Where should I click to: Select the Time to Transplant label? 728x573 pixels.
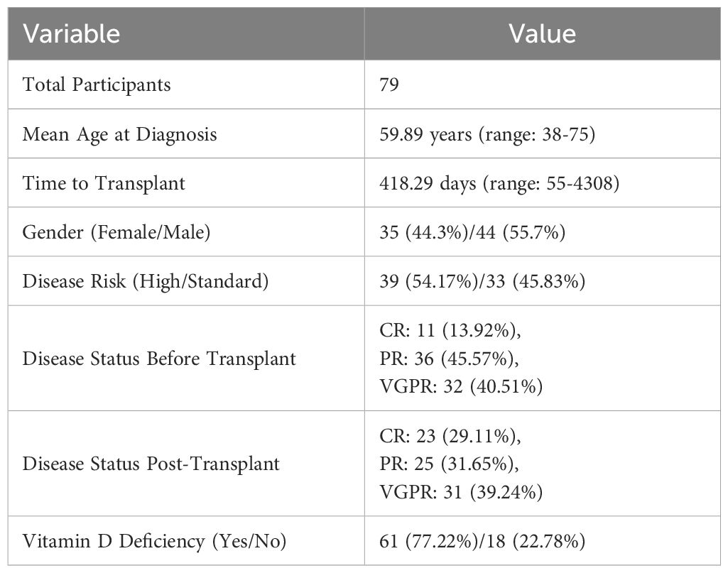(104, 183)
